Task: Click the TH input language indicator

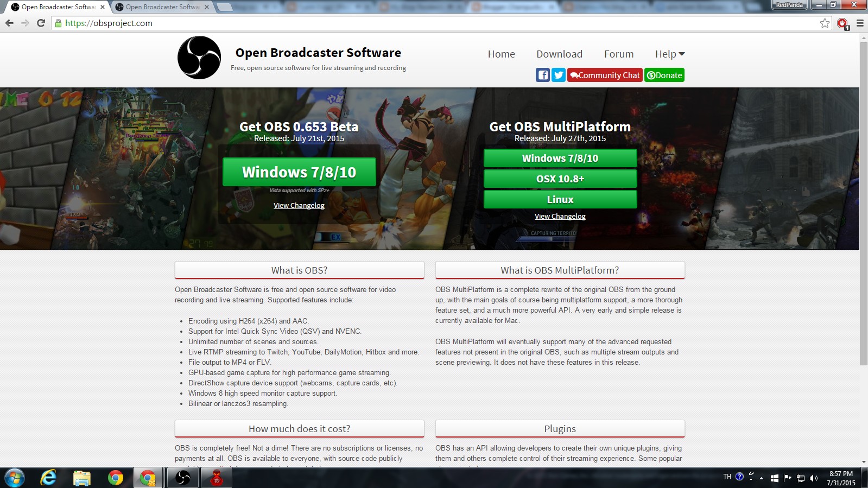Action: pos(727,477)
